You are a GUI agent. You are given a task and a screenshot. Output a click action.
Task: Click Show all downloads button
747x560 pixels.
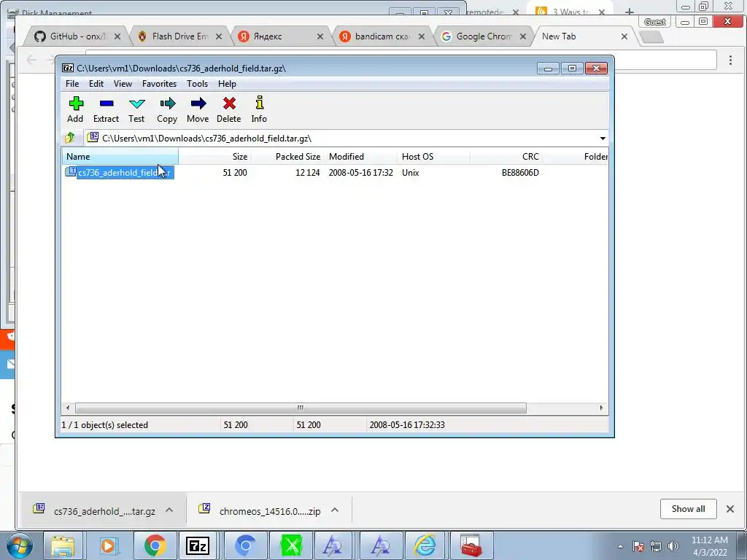tap(689, 509)
